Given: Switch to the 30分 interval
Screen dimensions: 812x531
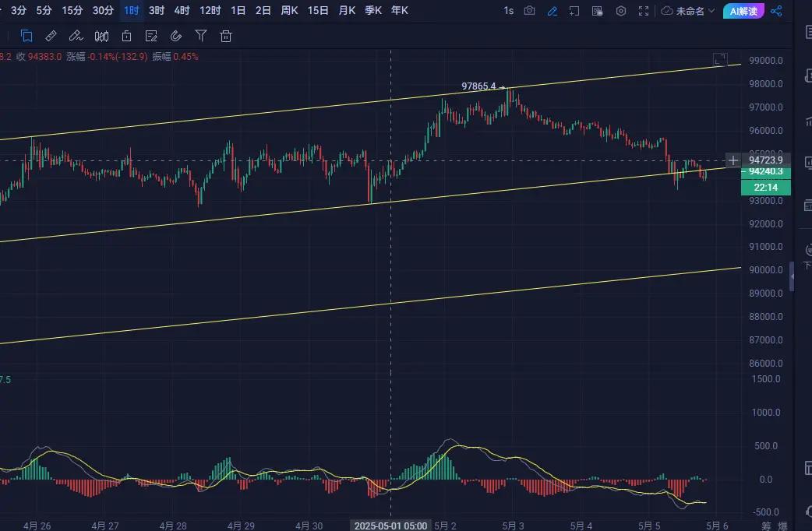Looking at the screenshot, I should point(103,10).
